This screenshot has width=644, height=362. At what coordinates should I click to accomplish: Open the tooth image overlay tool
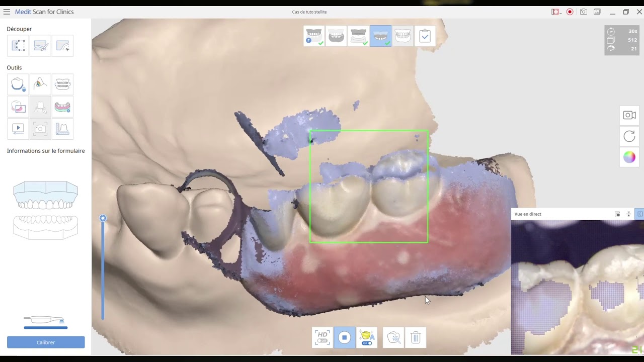click(18, 107)
